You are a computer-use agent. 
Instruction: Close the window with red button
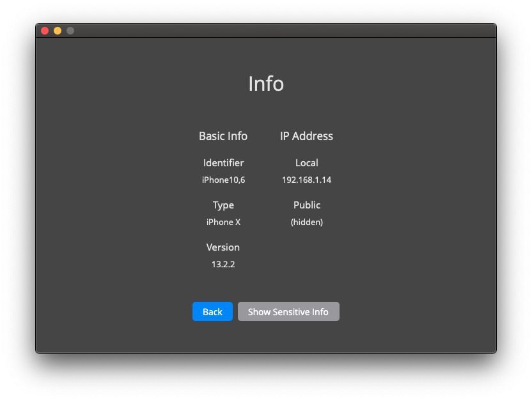coord(45,31)
